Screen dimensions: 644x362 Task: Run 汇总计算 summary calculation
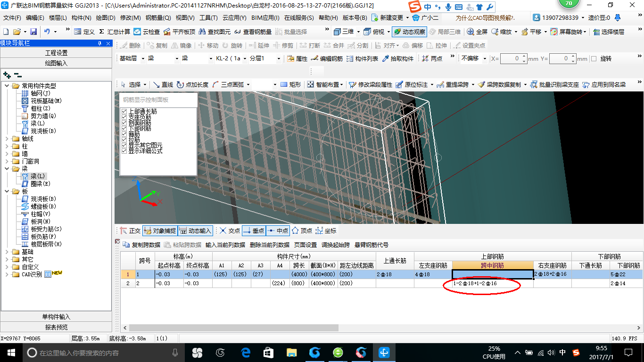click(x=114, y=32)
